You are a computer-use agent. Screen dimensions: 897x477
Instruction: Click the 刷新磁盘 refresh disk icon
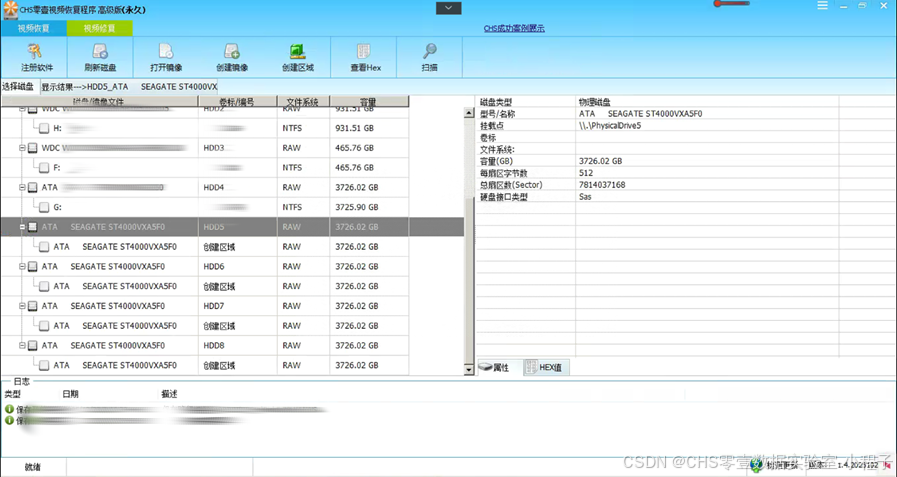tap(100, 51)
